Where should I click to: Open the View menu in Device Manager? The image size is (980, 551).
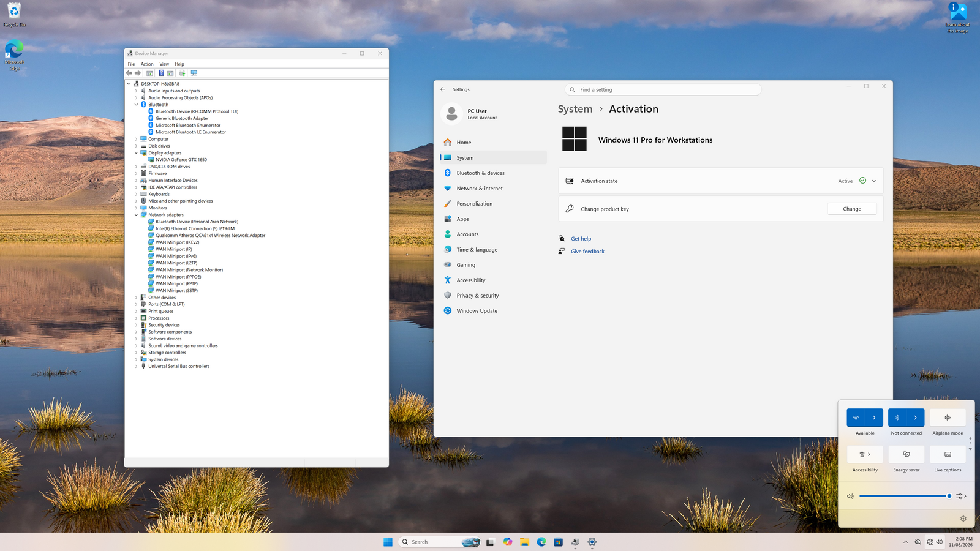click(164, 64)
